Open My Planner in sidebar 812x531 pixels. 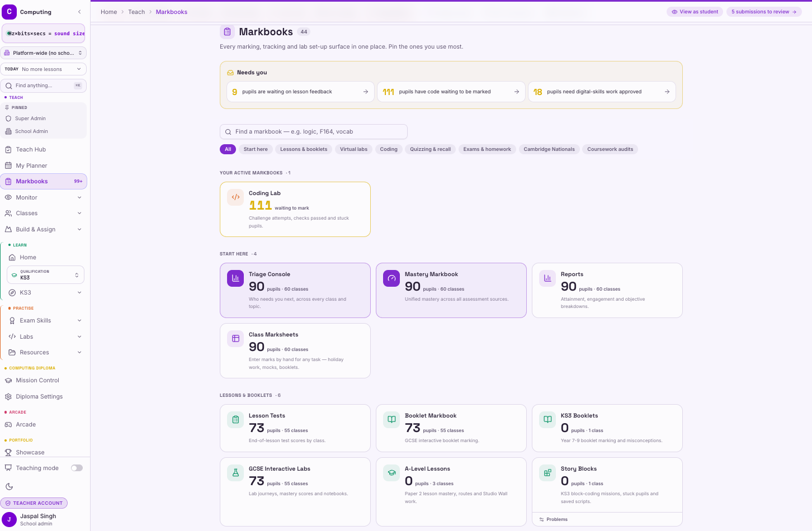[44, 165]
